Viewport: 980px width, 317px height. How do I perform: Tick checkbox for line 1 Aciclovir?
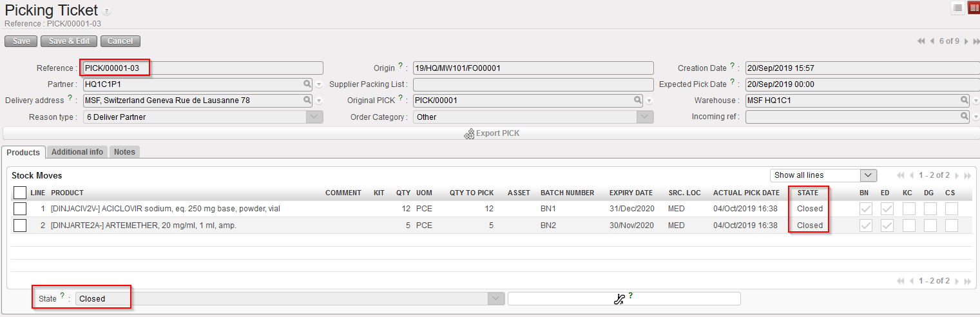click(x=20, y=209)
